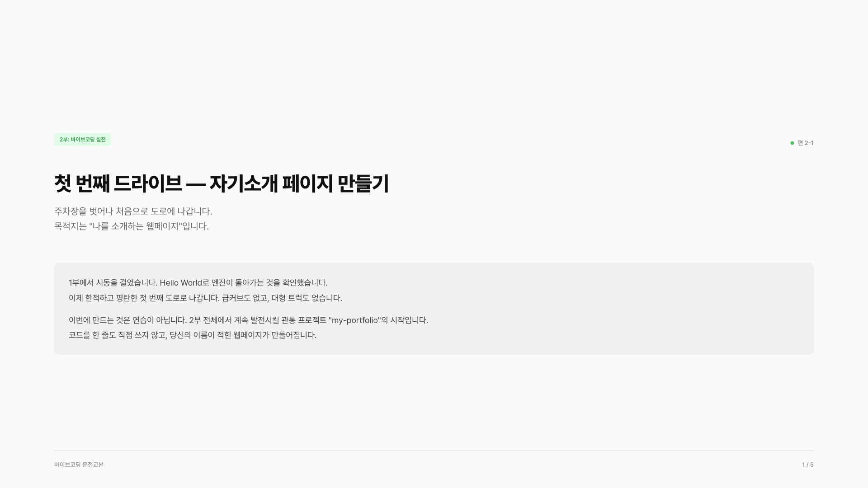
Task: Click the green status dot beside 편 2-1
Action: pos(792,143)
